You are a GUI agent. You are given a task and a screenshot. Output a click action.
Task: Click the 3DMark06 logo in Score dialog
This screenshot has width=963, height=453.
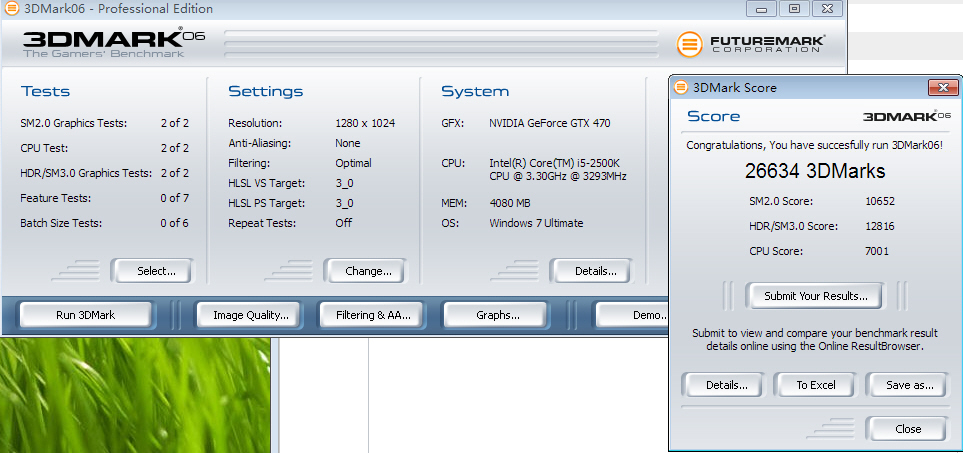point(906,116)
